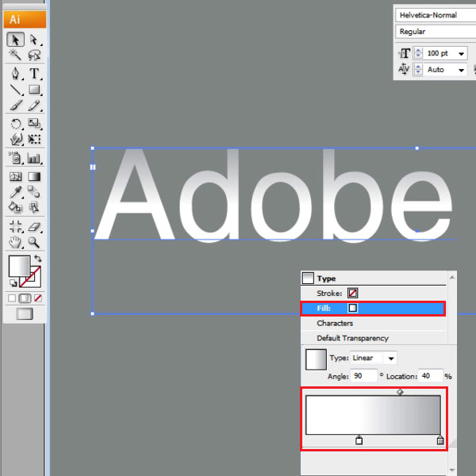Select the Live Paint Bucket tool
Image resolution: width=476 pixels, height=476 pixels.
pyautogui.click(x=16, y=207)
